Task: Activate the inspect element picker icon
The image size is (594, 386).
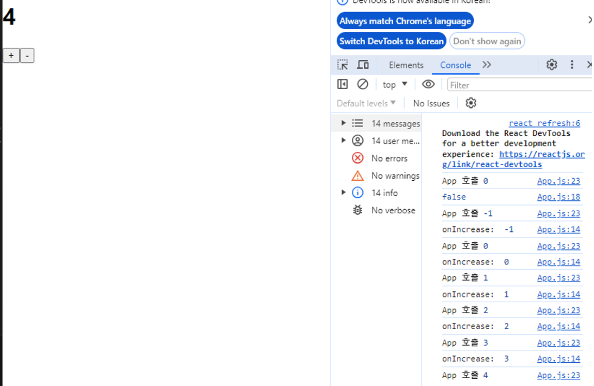Action: tap(342, 65)
